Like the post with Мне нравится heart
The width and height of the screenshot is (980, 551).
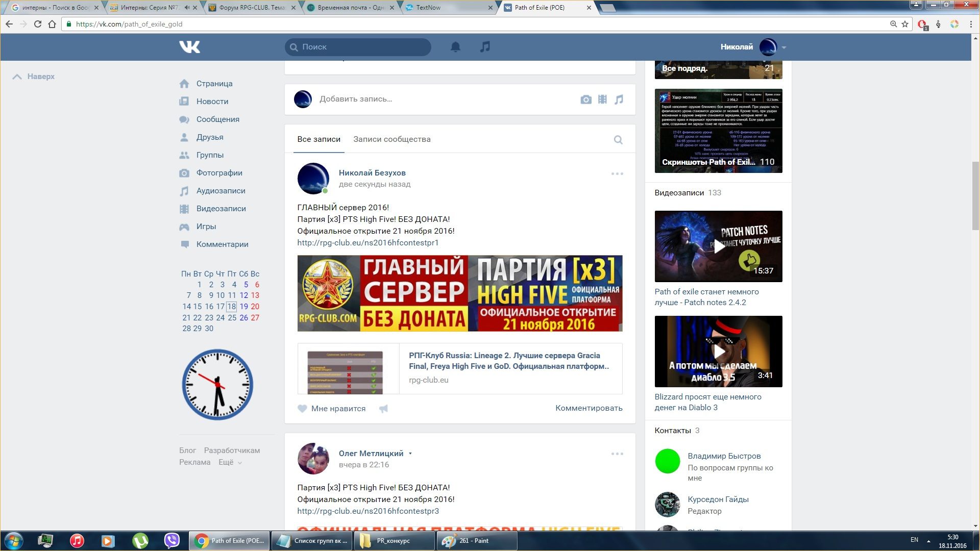coord(302,408)
